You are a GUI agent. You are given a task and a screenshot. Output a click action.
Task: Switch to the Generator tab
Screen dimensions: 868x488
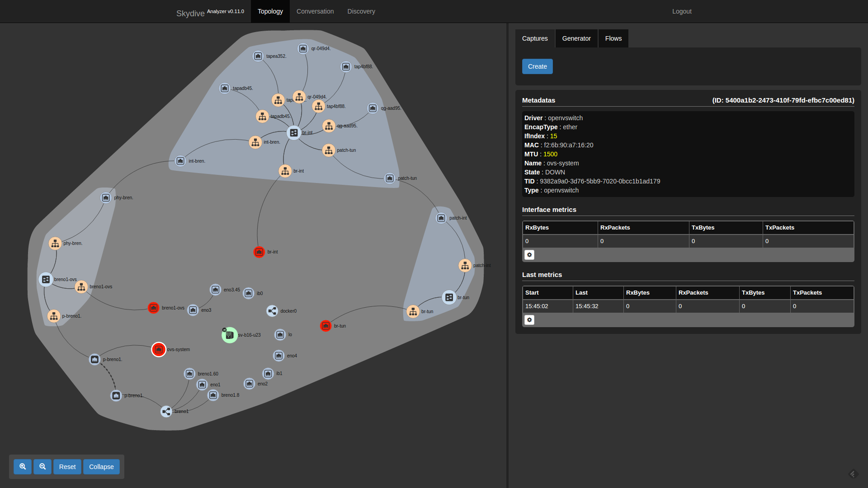coord(576,38)
